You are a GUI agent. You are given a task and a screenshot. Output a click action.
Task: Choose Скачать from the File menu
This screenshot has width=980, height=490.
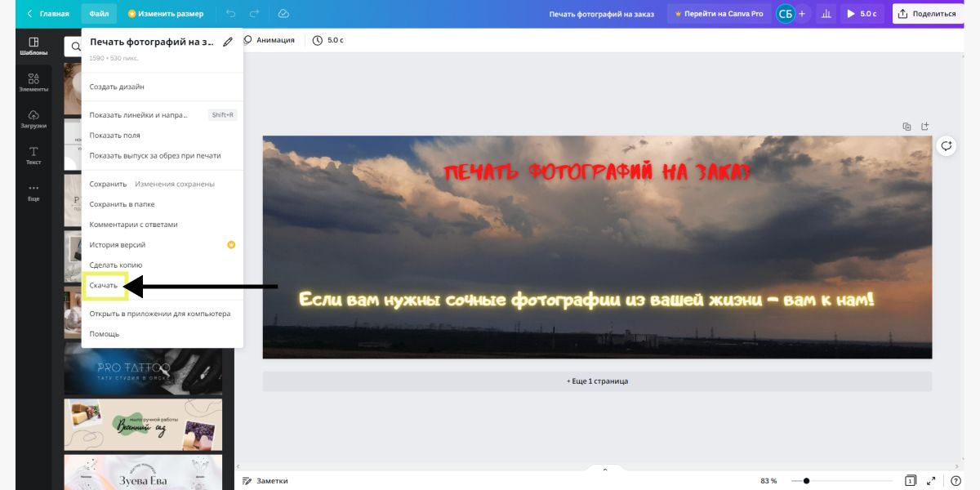(x=104, y=286)
